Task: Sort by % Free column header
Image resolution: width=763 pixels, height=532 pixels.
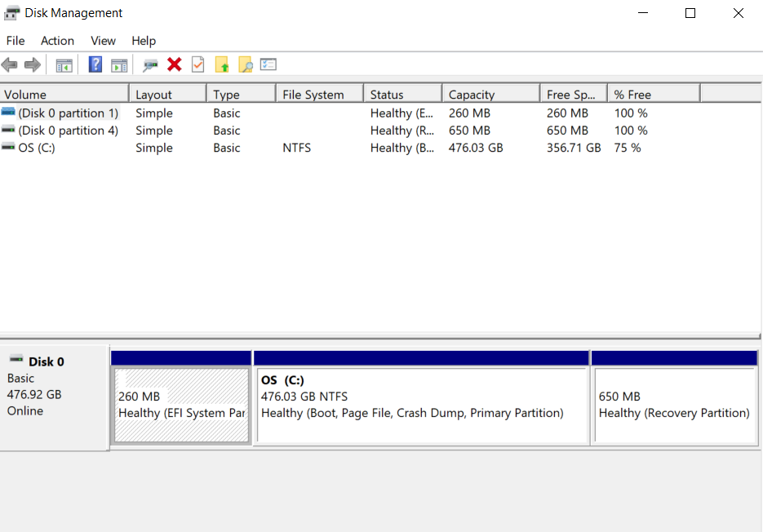Action: tap(654, 94)
